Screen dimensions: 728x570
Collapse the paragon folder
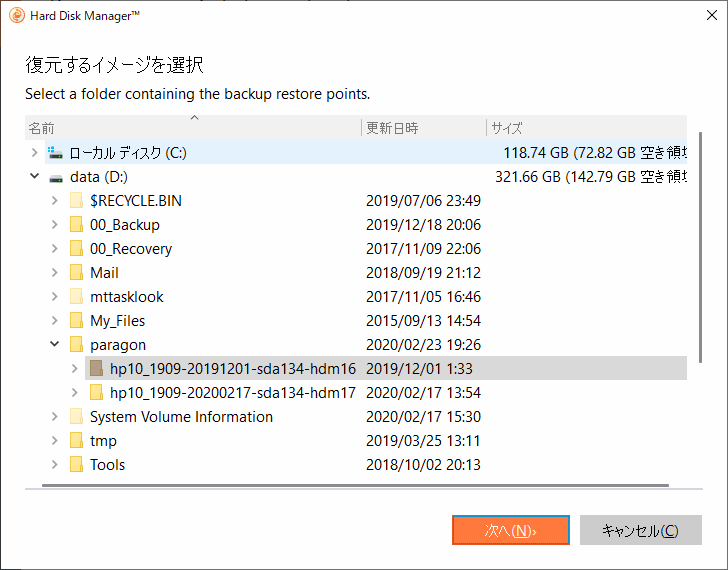[54, 345]
